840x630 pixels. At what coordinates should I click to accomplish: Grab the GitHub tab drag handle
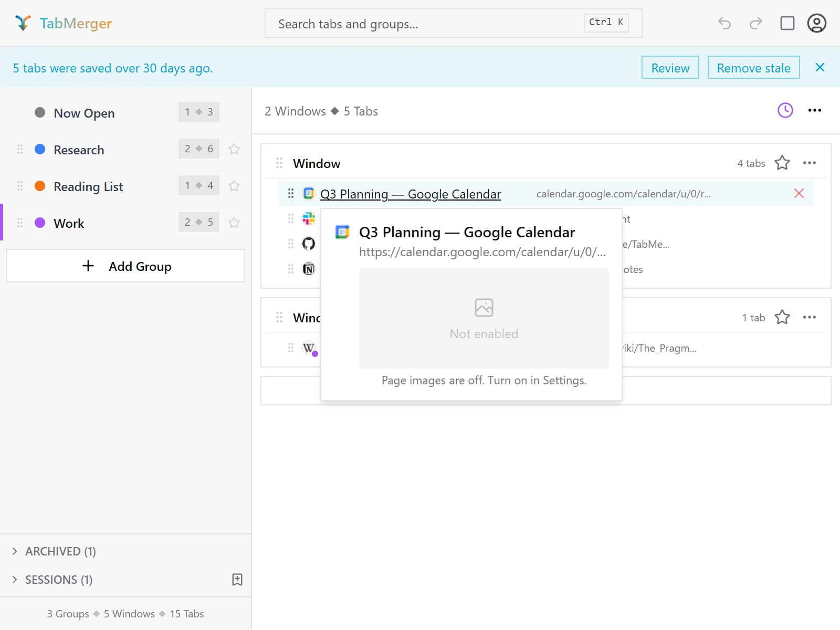coord(291,244)
